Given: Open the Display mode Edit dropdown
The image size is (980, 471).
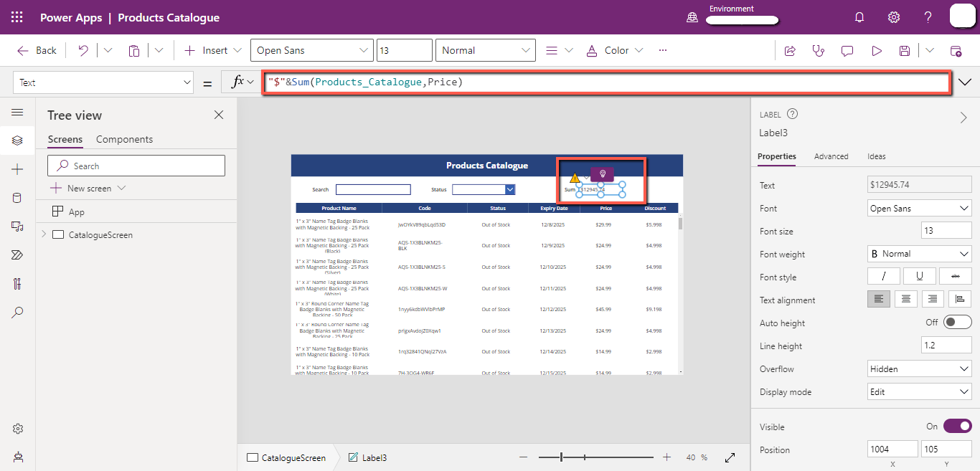Looking at the screenshot, I should click(920, 391).
